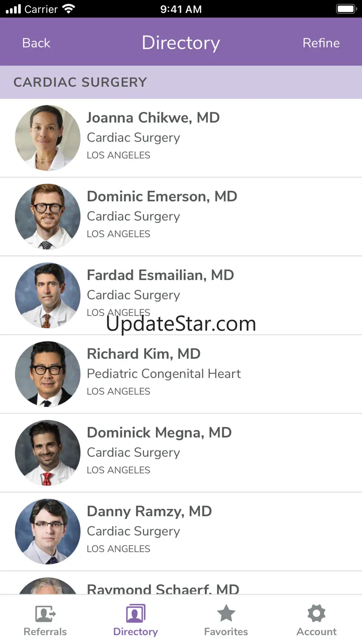Go back using the Back button
This screenshot has width=362, height=644.
(x=36, y=43)
